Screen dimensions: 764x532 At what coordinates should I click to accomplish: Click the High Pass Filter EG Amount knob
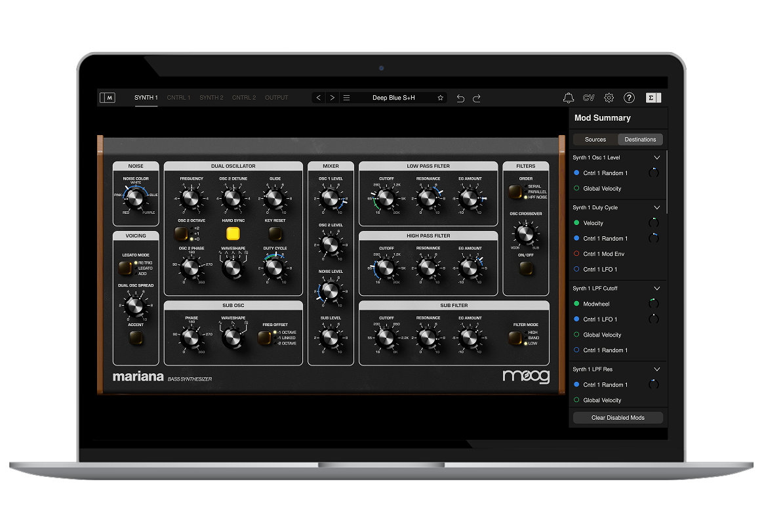[x=470, y=268]
